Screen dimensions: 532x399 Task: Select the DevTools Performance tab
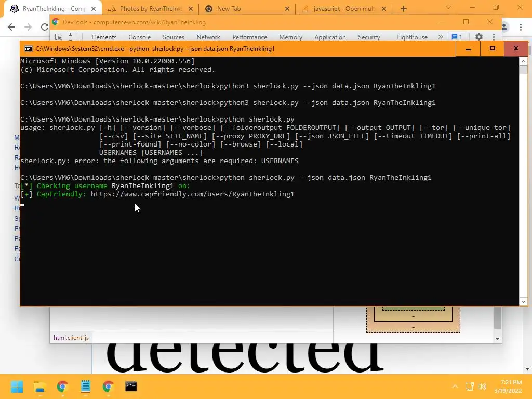250,37
